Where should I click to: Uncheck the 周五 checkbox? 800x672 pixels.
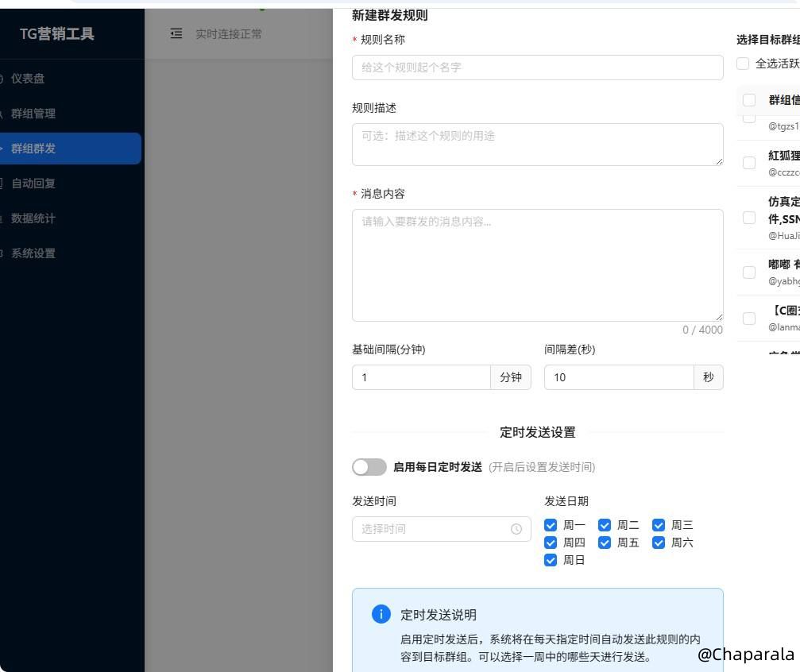pyautogui.click(x=605, y=543)
